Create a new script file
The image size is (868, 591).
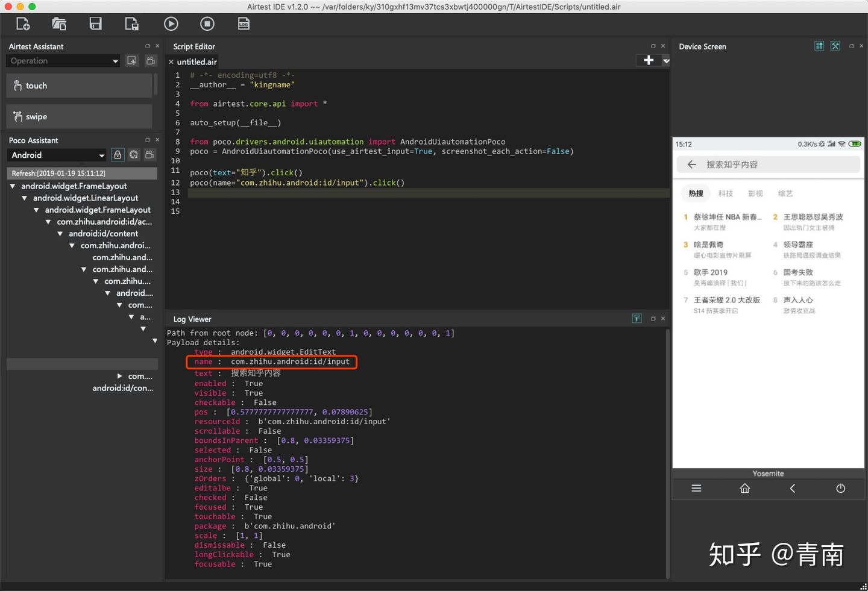pyautogui.click(x=23, y=24)
